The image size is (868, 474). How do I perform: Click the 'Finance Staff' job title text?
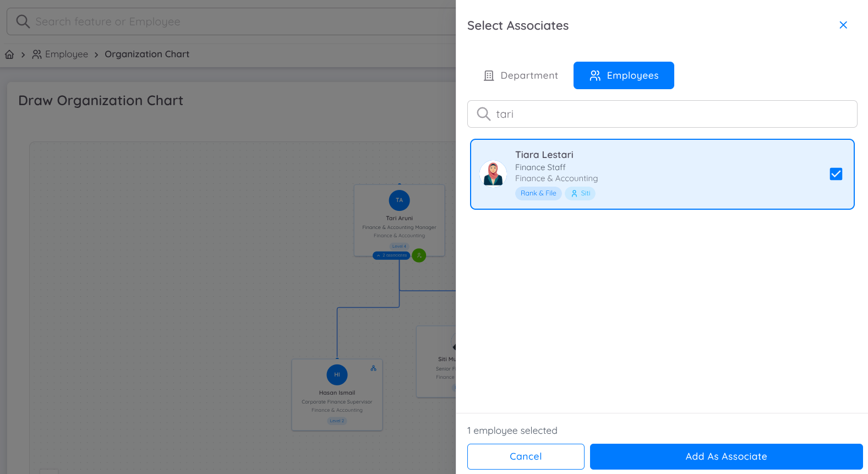click(x=541, y=167)
